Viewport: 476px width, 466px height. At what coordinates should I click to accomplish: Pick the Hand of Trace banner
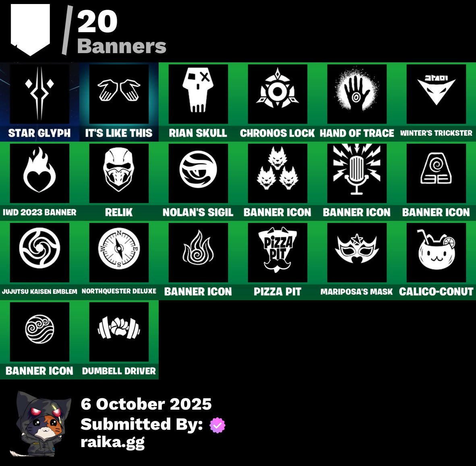[357, 94]
